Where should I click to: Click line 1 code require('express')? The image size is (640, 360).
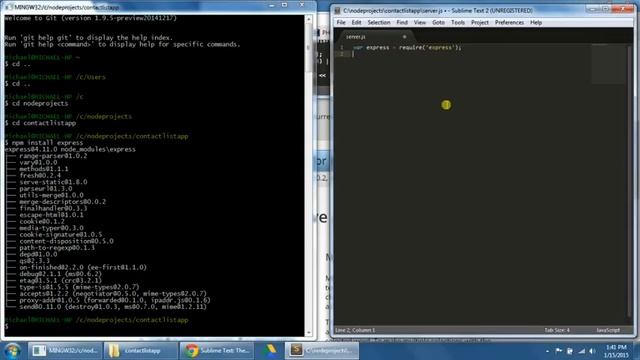[x=429, y=47]
